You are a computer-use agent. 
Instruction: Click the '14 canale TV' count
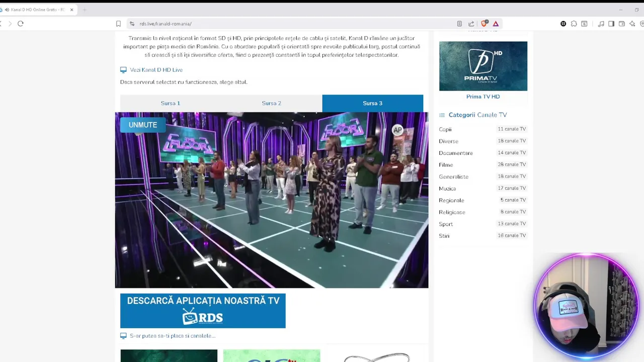tap(512, 152)
